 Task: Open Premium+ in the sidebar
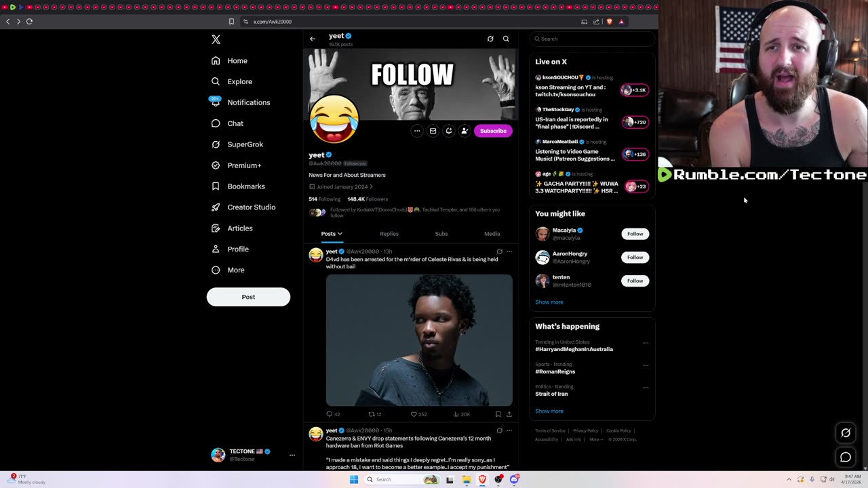tap(236, 165)
